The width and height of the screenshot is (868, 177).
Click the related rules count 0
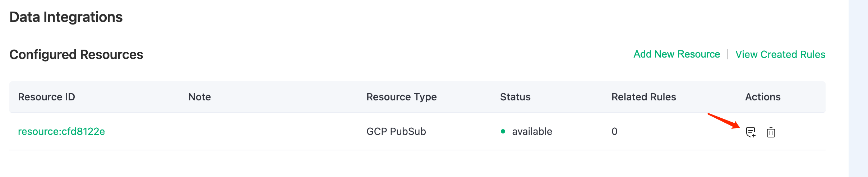click(x=614, y=132)
